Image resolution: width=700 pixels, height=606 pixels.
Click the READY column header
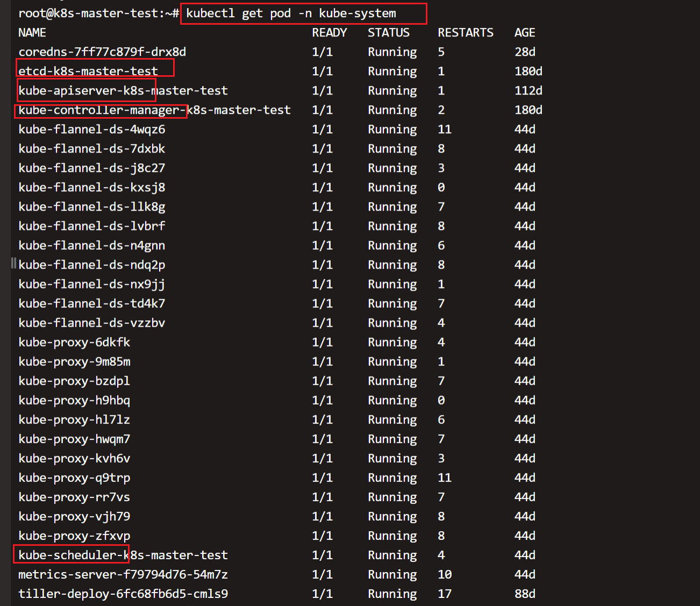tap(329, 33)
